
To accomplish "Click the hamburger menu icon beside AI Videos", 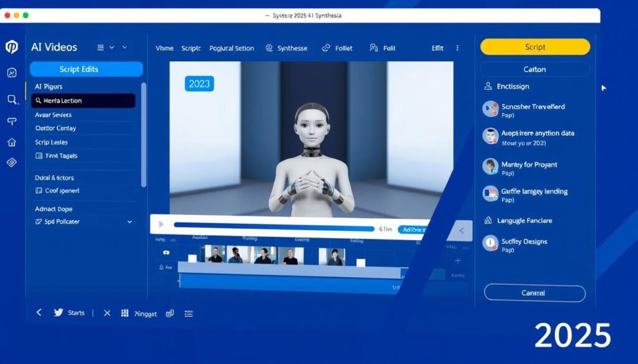I will (x=100, y=47).
